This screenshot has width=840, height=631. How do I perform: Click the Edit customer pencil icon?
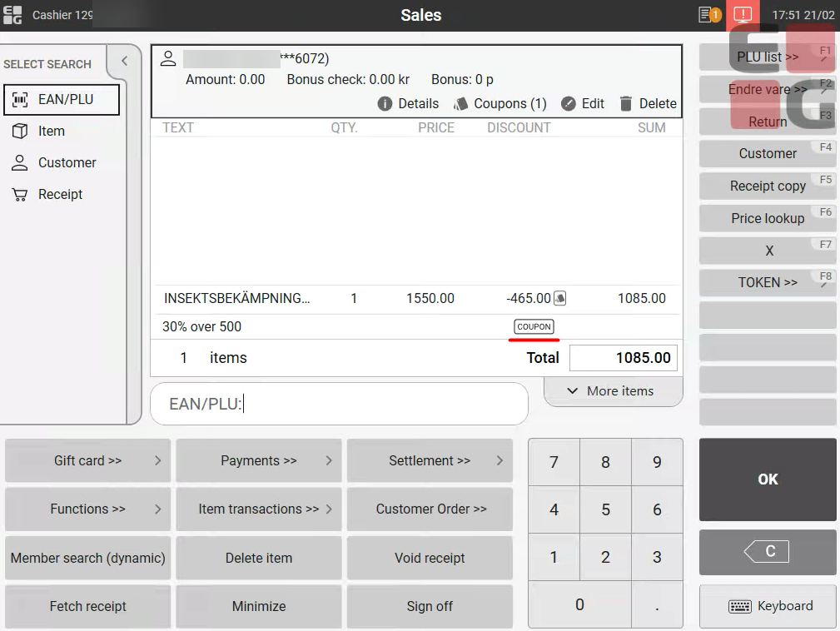[569, 104]
